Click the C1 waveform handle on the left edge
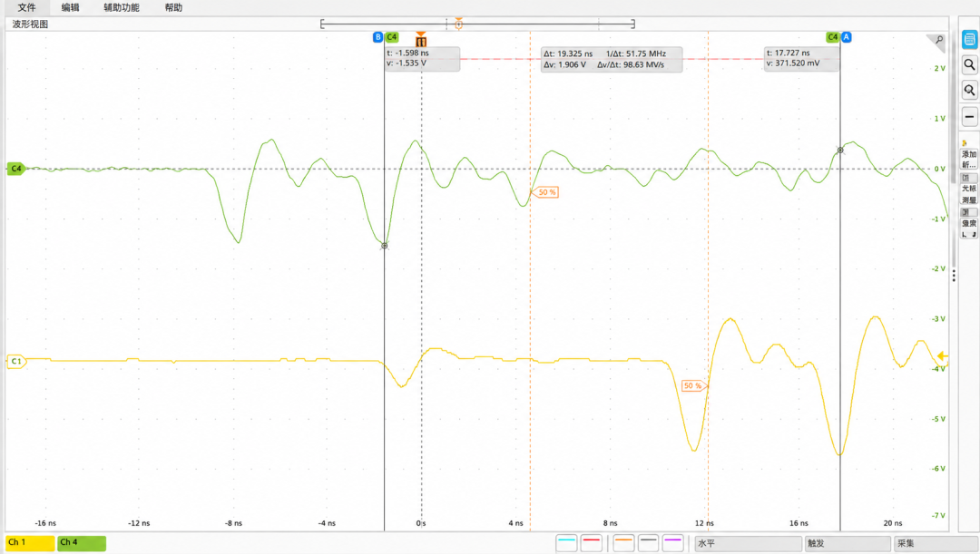The image size is (980, 554). click(15, 361)
